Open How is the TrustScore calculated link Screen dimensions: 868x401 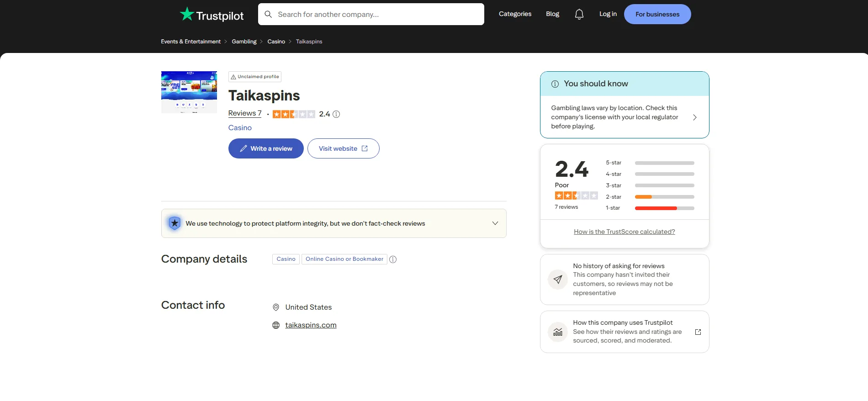625,232
